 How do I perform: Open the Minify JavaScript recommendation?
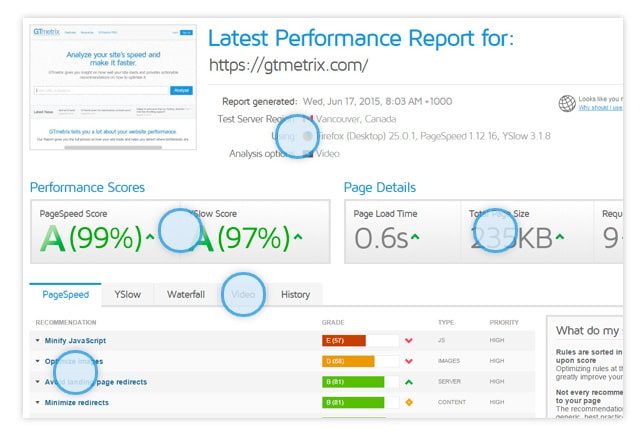pos(75,340)
